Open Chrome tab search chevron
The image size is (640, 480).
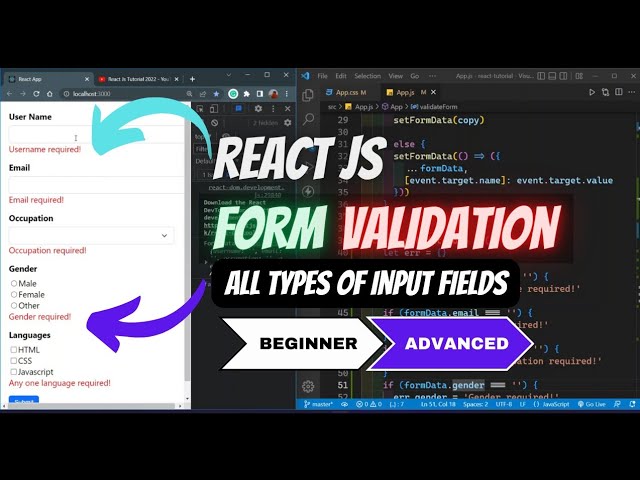(229, 75)
